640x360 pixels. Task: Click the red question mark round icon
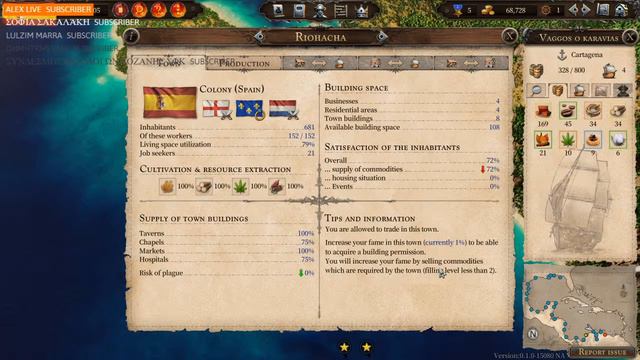158,10
